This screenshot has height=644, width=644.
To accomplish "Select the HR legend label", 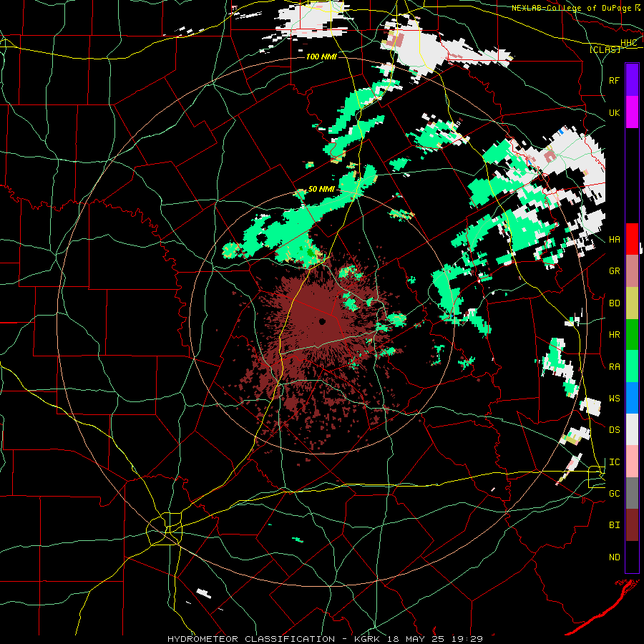I will pyautogui.click(x=614, y=335).
